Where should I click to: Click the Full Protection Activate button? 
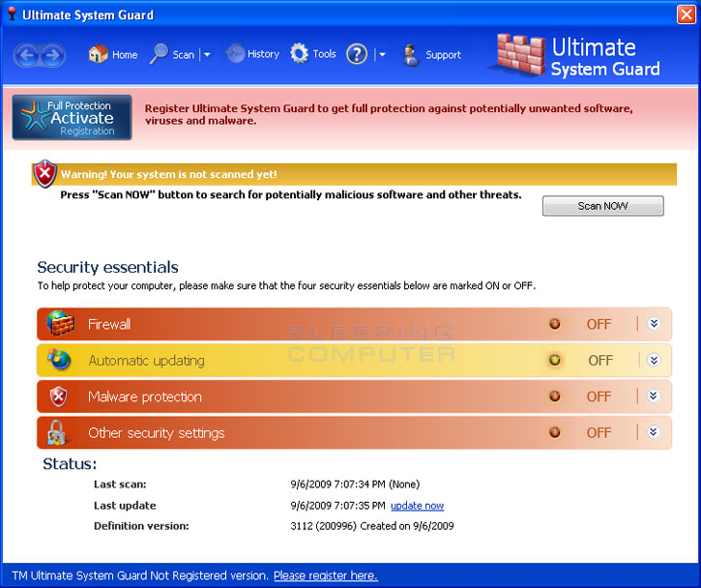tap(73, 118)
